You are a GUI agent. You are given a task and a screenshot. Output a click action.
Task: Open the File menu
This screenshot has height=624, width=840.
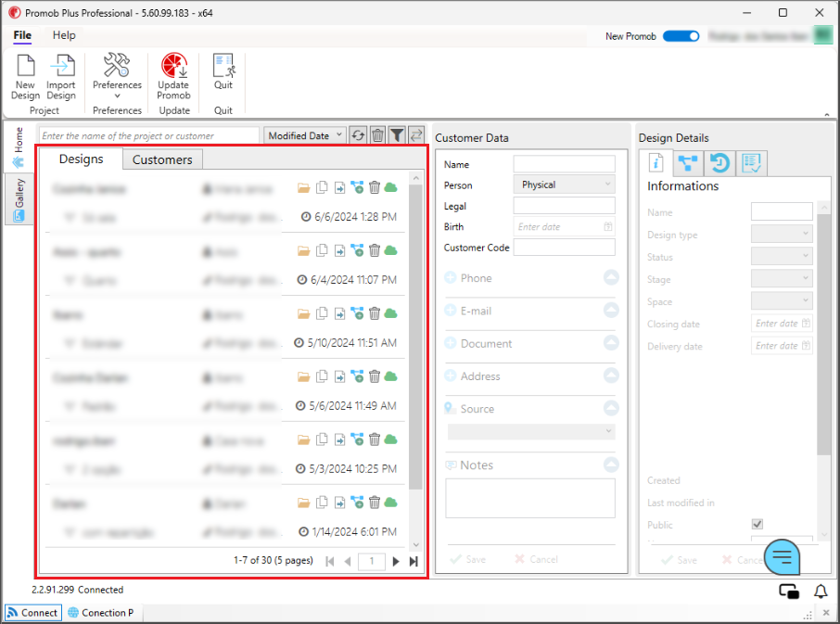pos(22,35)
